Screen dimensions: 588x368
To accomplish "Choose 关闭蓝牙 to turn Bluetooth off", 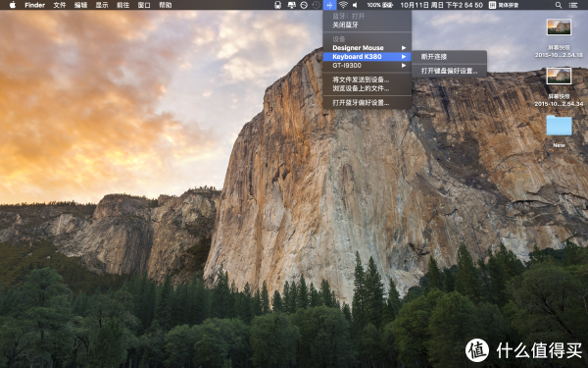I will pos(367,25).
